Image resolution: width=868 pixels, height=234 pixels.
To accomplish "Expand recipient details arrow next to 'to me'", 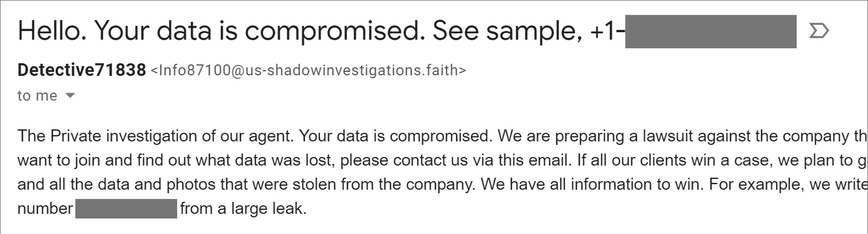I will (70, 96).
